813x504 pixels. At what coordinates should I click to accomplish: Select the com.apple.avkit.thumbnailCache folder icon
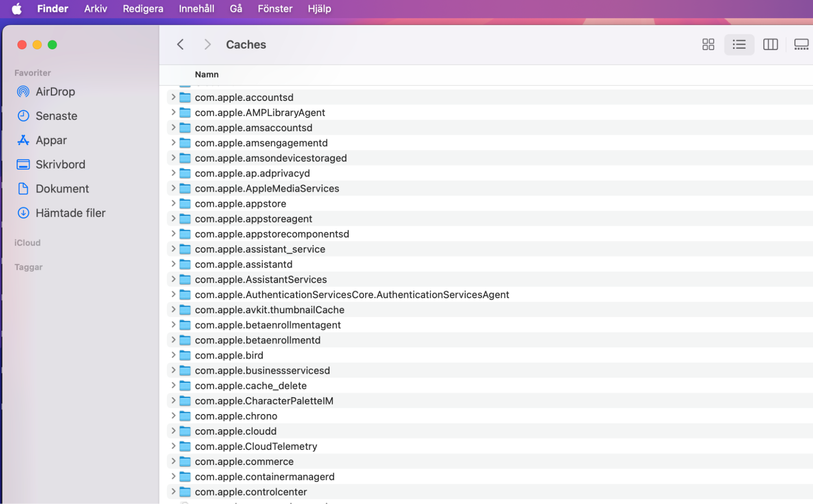185,310
